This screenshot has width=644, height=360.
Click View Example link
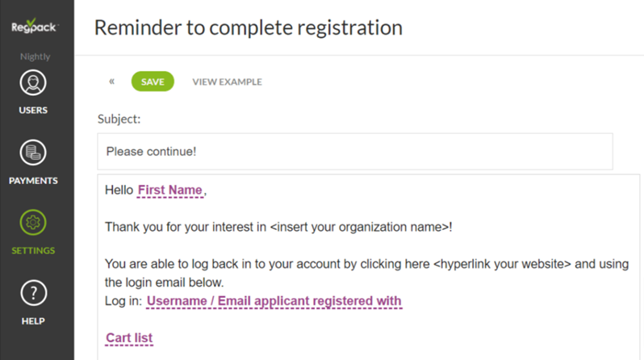pyautogui.click(x=227, y=82)
